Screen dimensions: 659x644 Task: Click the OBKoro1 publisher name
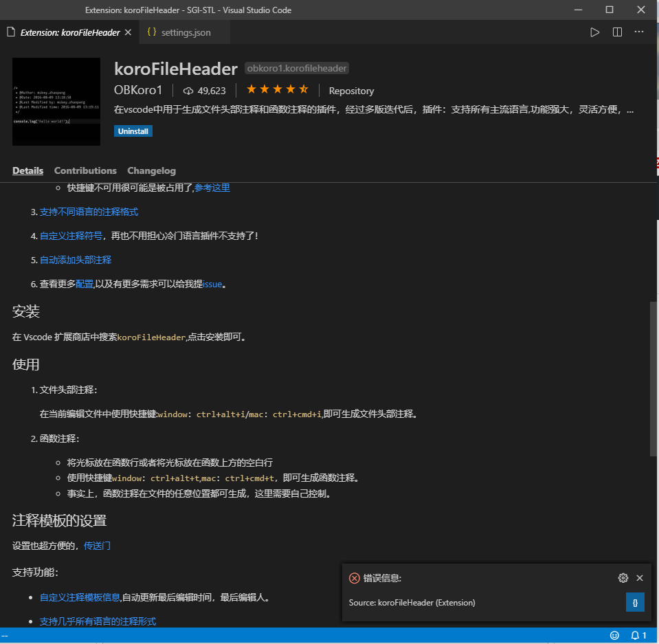pos(138,90)
